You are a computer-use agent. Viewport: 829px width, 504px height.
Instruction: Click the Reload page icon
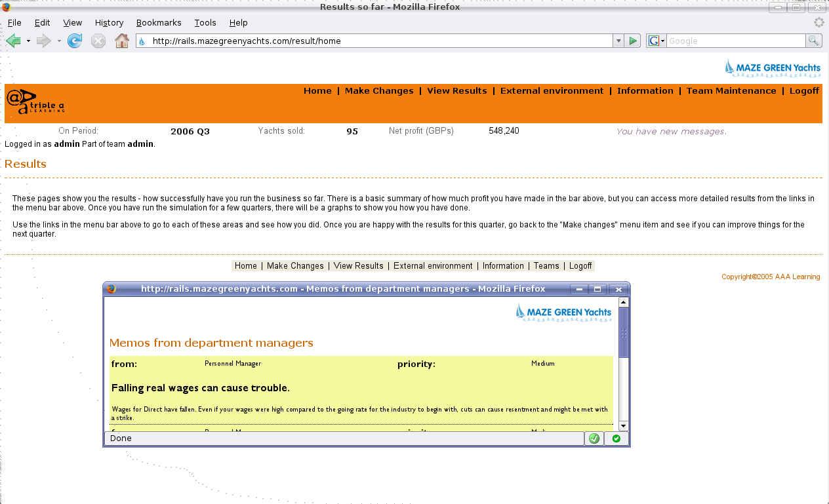point(75,40)
